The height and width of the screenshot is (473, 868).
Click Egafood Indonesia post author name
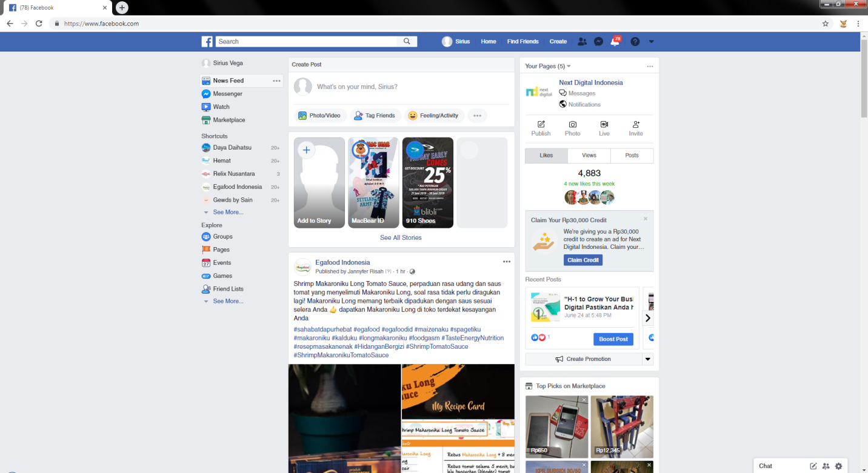tap(342, 262)
